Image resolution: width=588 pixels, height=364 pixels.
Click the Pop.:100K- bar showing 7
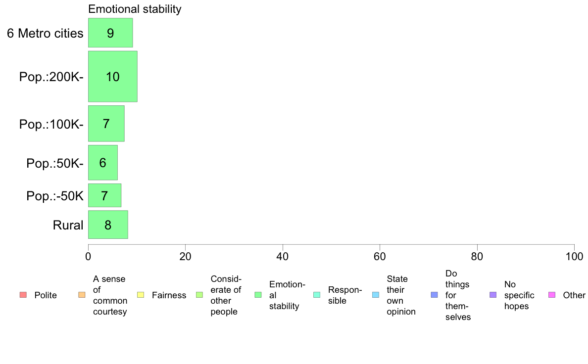click(x=106, y=124)
